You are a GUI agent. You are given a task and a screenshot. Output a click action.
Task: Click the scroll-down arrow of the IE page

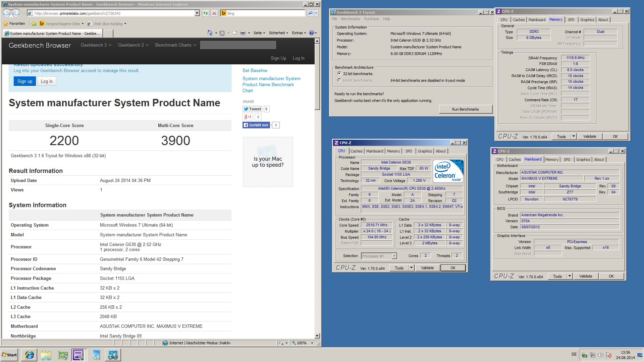[317, 336]
